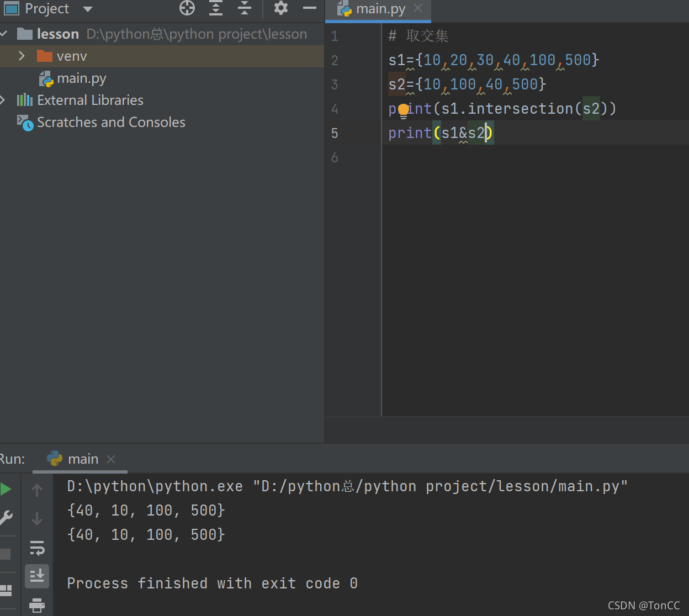The width and height of the screenshot is (689, 616).
Task: Click the Down the stack trace arrow
Action: pos(37,519)
